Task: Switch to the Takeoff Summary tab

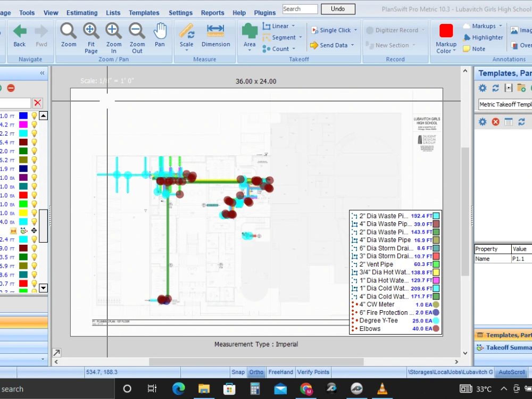Action: pos(503,347)
